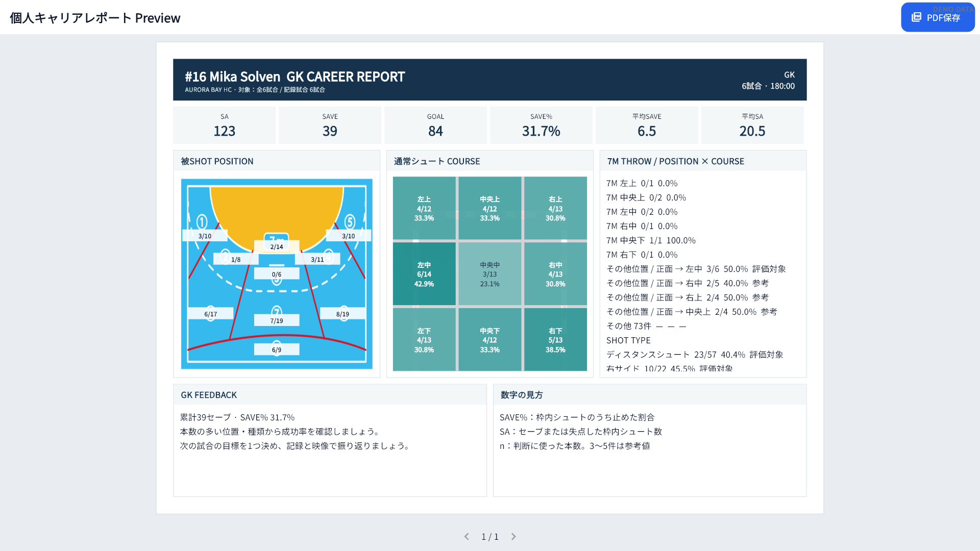The width and height of the screenshot is (980, 551).
Task: Click the 平均SAVE 6.5 stat card
Action: [647, 125]
